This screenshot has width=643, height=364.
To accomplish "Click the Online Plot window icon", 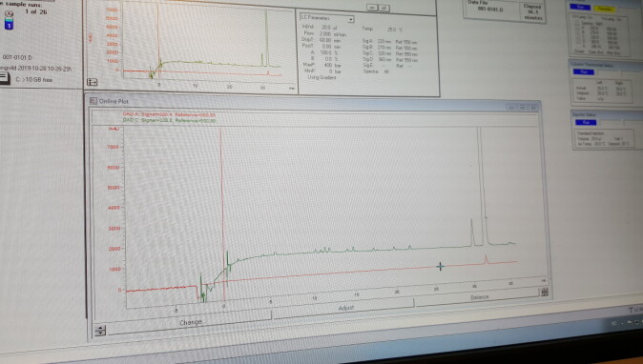I will tap(93, 101).
